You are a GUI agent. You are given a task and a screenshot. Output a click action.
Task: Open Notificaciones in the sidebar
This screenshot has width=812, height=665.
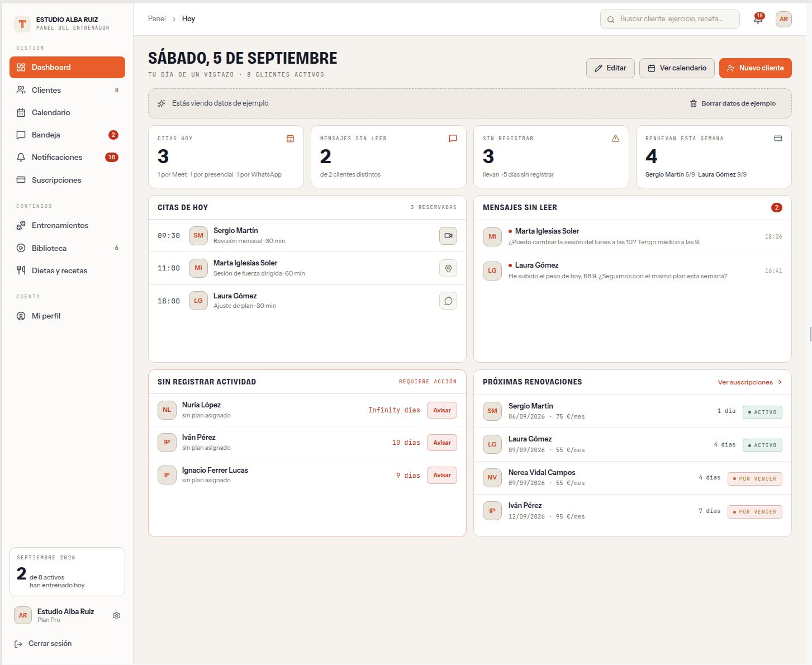67,157
